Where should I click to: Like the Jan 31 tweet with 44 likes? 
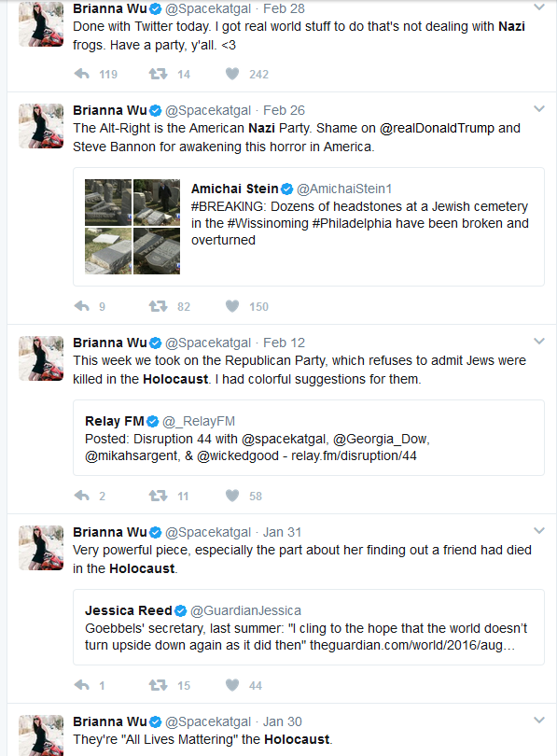pyautogui.click(x=232, y=685)
